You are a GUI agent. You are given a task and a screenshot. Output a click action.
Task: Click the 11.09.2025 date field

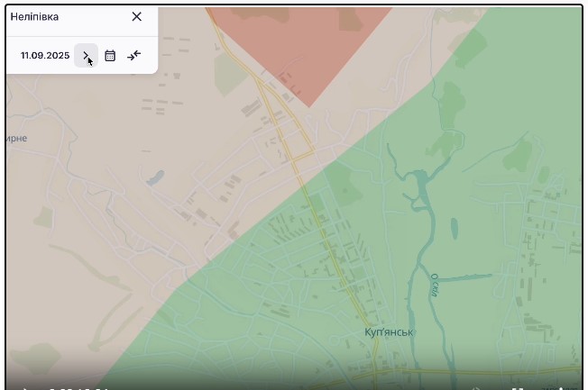click(x=45, y=56)
